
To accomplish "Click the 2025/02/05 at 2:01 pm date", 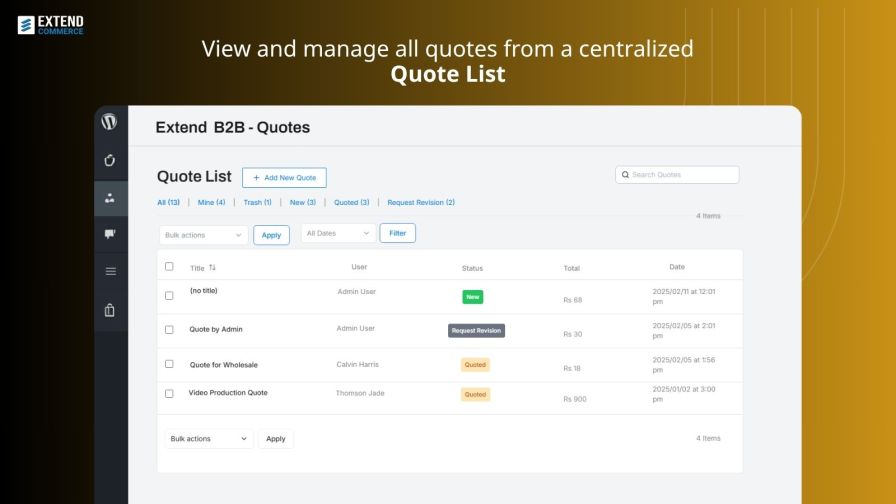I will pos(683,331).
